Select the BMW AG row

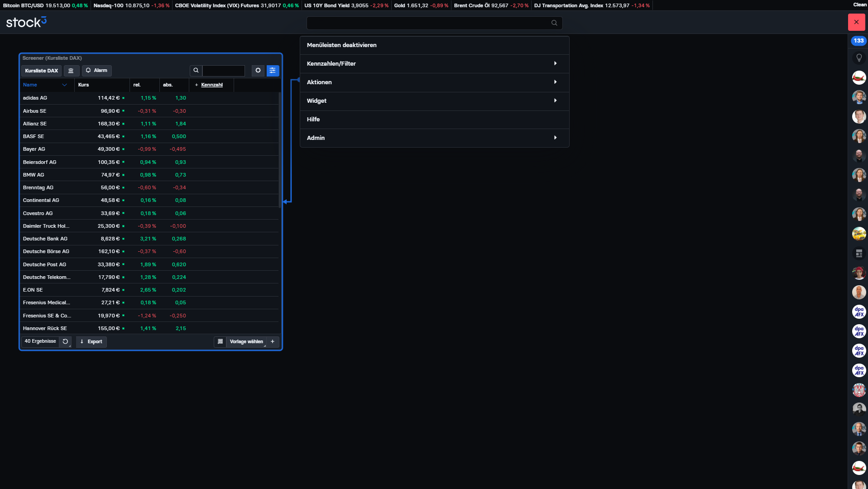tap(149, 175)
